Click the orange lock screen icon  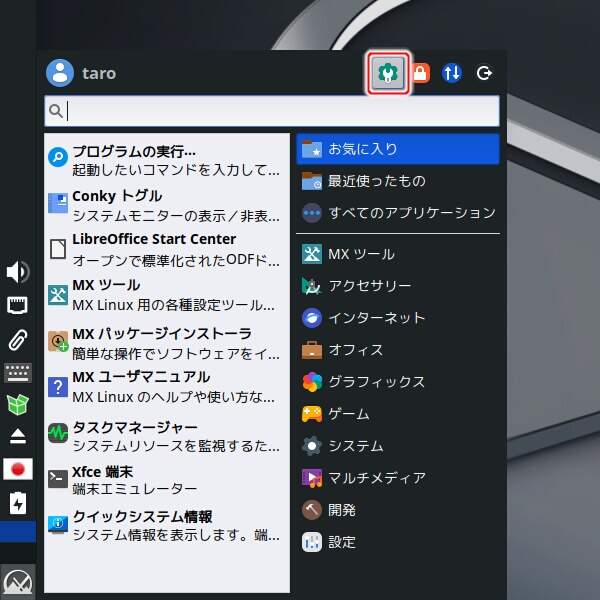(420, 74)
